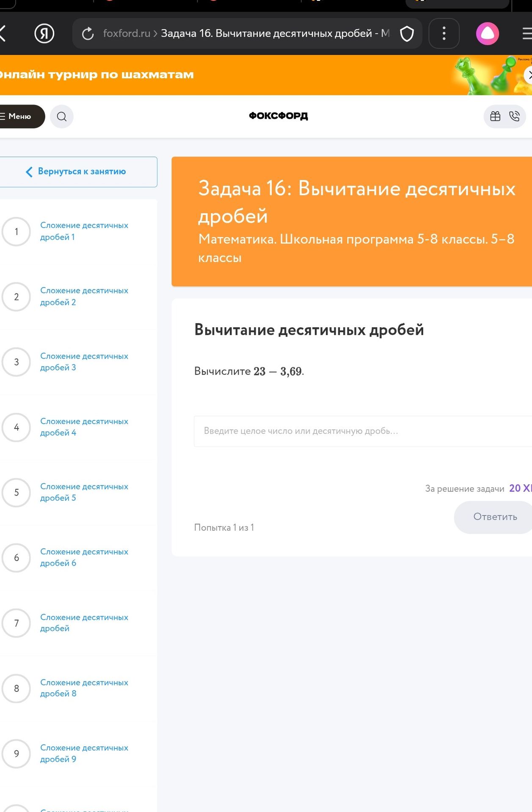Focus the decimal answer input field
The image size is (532, 812).
[x=363, y=431]
